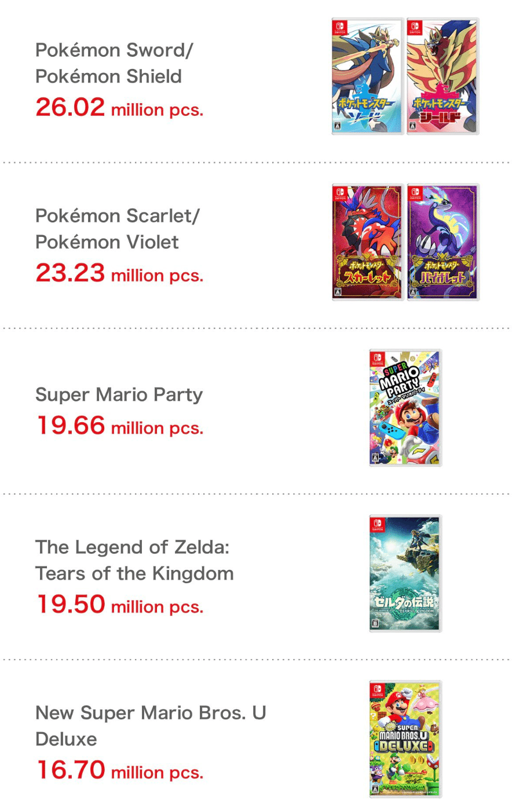Image resolution: width=512 pixels, height=812 pixels.
Task: Click the Tears of the Kingdom cover
Action: 405,573
